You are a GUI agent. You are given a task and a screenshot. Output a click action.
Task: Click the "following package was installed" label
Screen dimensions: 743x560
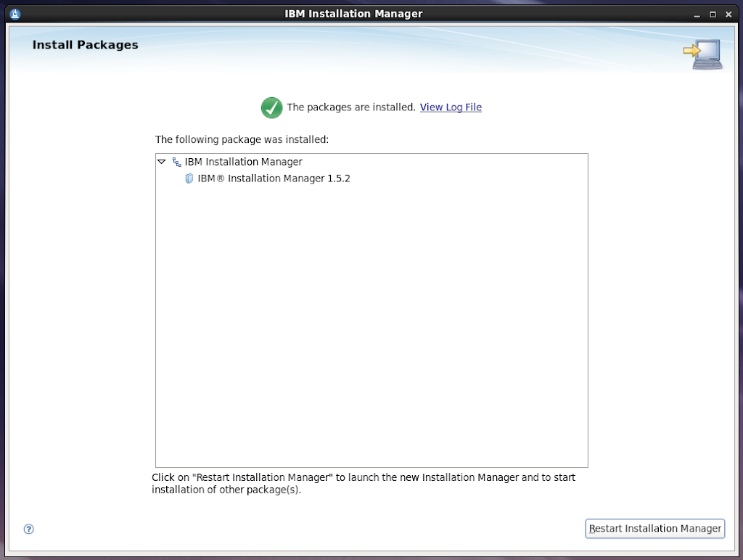[242, 139]
